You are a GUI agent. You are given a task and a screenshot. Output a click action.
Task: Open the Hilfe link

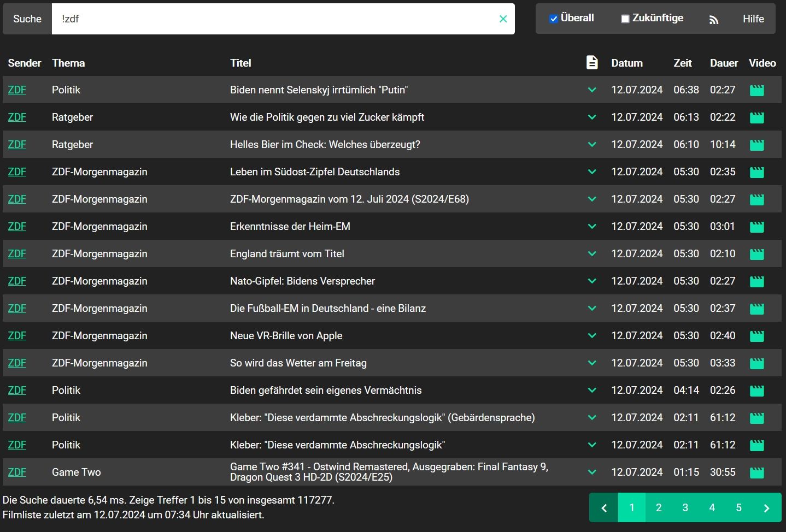click(753, 19)
